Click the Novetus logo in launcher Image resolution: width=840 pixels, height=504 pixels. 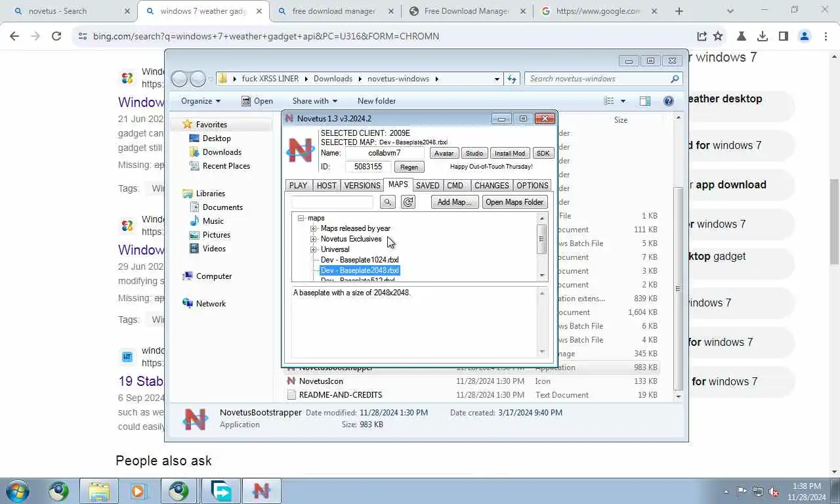click(301, 150)
